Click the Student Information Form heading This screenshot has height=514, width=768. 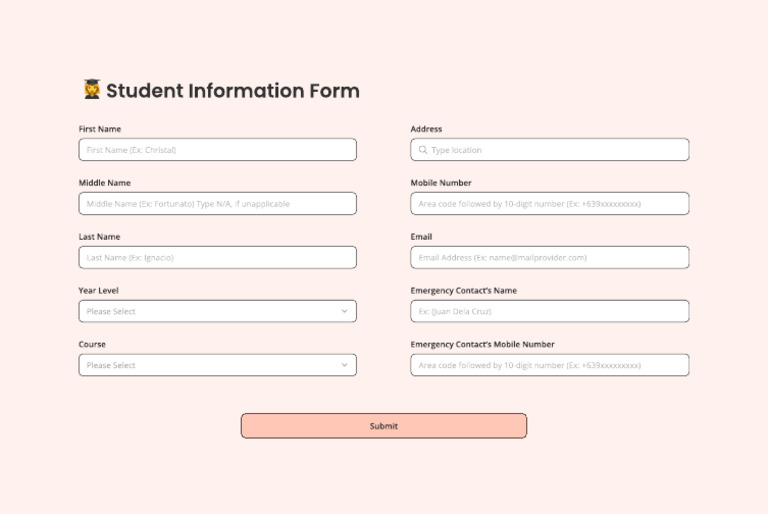[232, 91]
